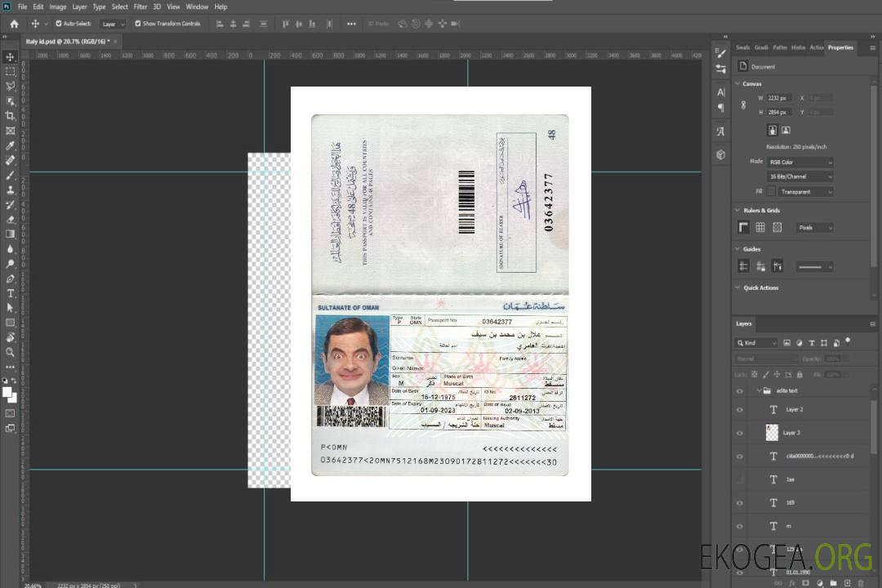Collapse the Canvas section
Viewport: 882px width, 588px height.
pos(738,83)
